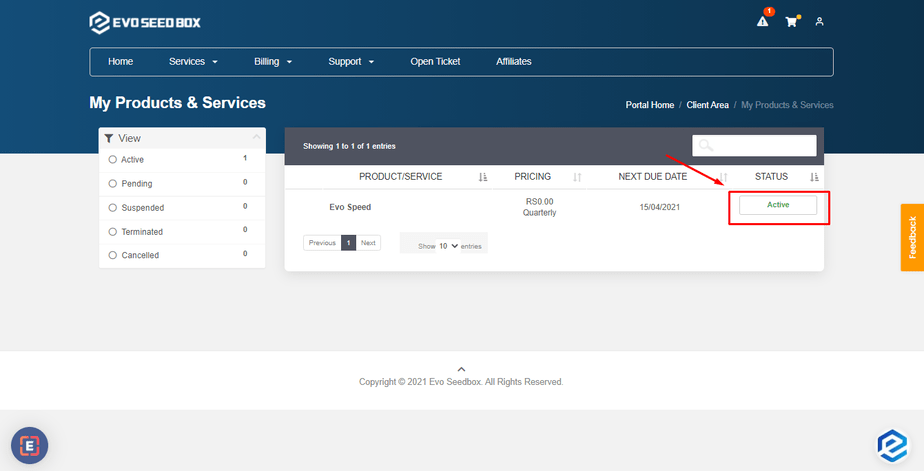The image size is (924, 471).
Task: Click the round red E widget icon
Action: coord(29,446)
